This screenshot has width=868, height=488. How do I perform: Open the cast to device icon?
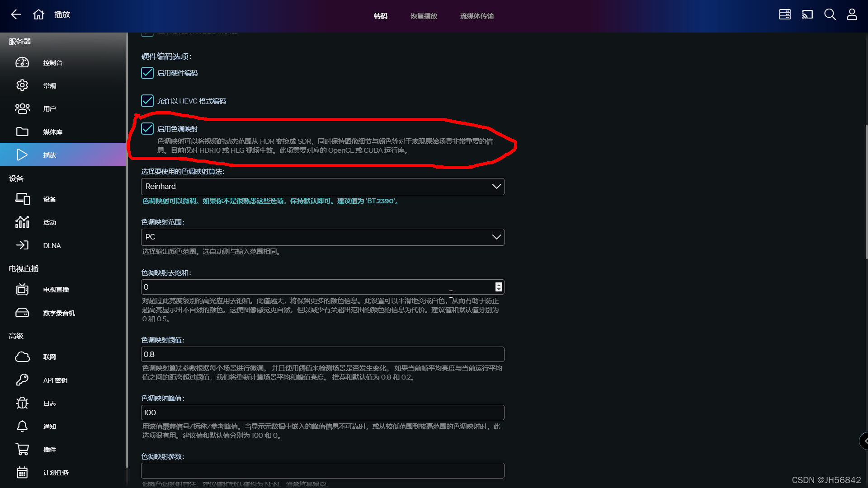point(807,14)
